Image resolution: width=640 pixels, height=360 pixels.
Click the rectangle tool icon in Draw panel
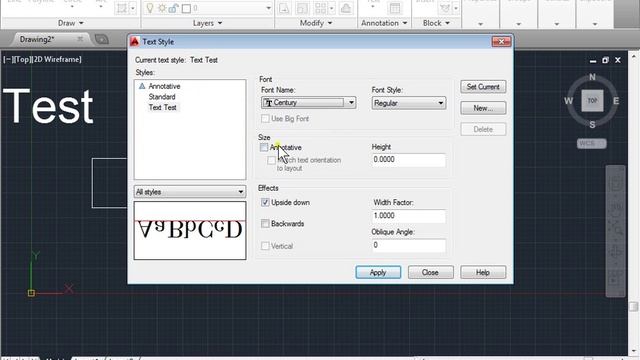coord(122,8)
